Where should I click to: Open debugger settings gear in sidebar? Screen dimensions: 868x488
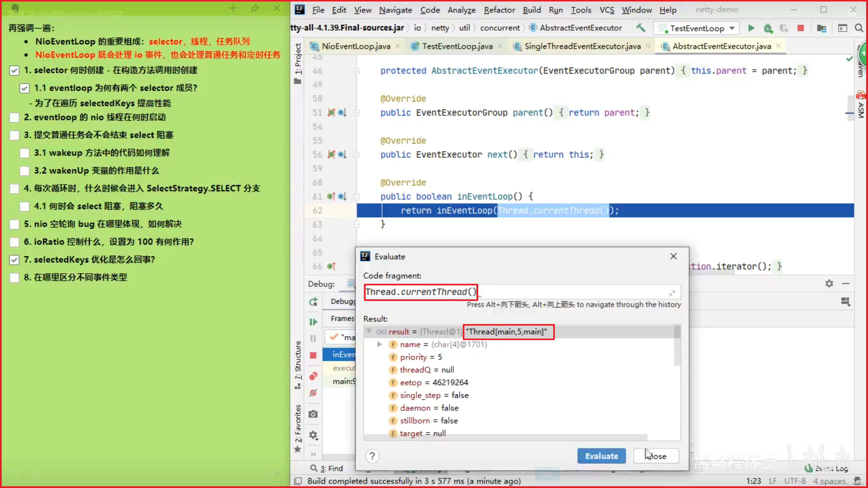(313, 435)
